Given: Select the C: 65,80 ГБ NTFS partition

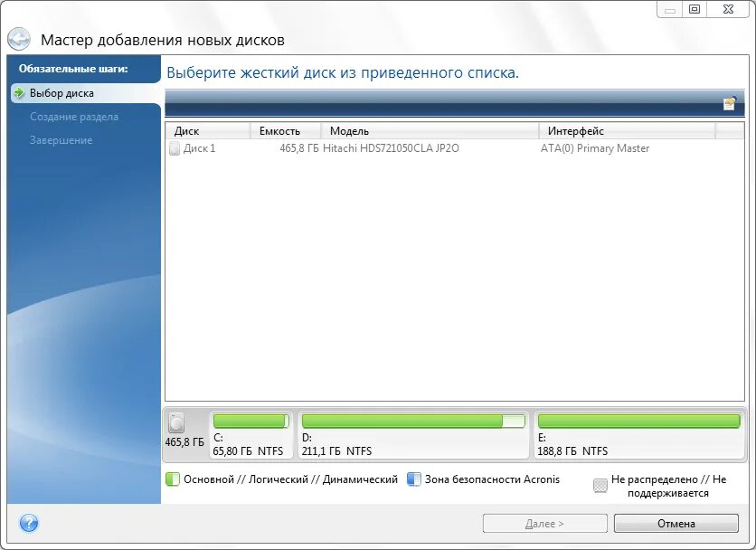Looking at the screenshot, I should point(250,435).
